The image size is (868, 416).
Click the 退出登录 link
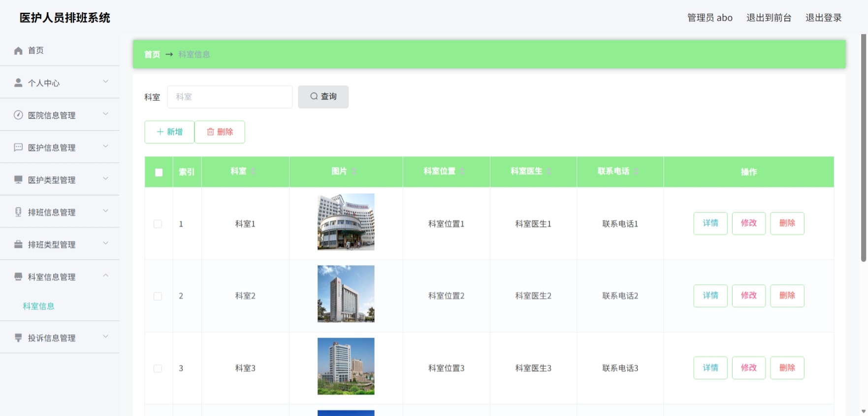coord(823,18)
